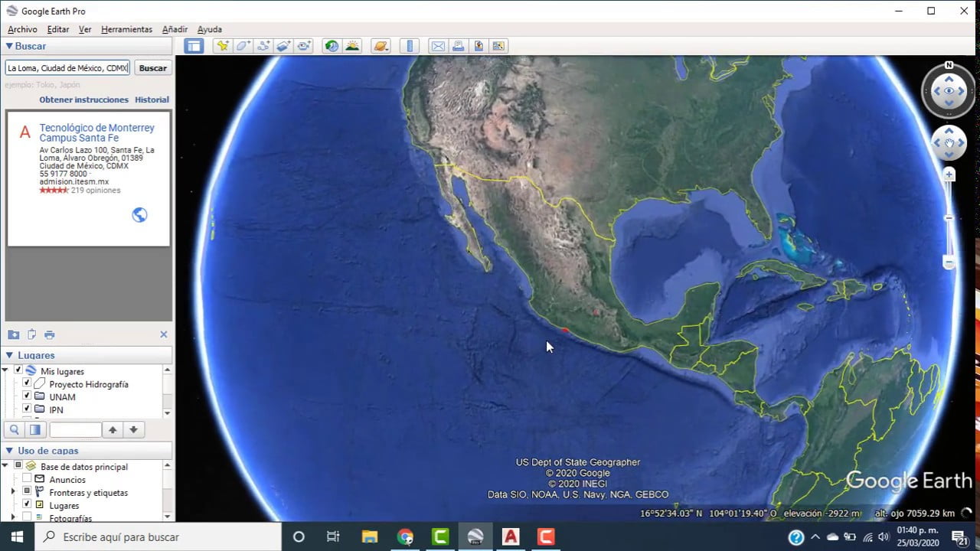
Task: Expand Fronteras y etiquetas layer node
Action: coord(13,492)
